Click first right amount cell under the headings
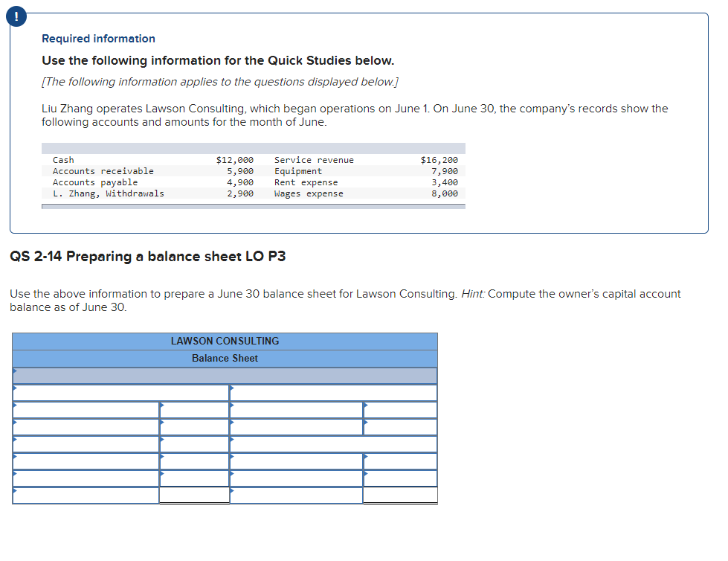Screen dimensions: 728x561 click(x=400, y=410)
